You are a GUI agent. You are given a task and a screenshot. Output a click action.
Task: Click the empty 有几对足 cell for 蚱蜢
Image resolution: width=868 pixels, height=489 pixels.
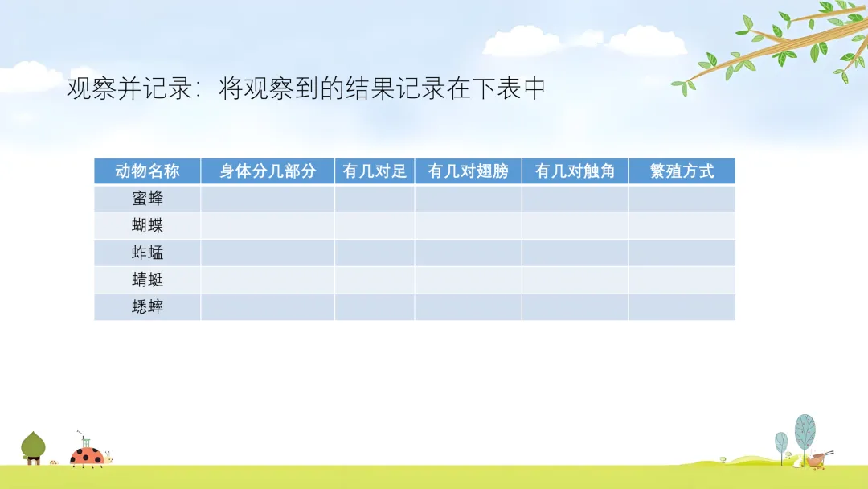click(375, 253)
